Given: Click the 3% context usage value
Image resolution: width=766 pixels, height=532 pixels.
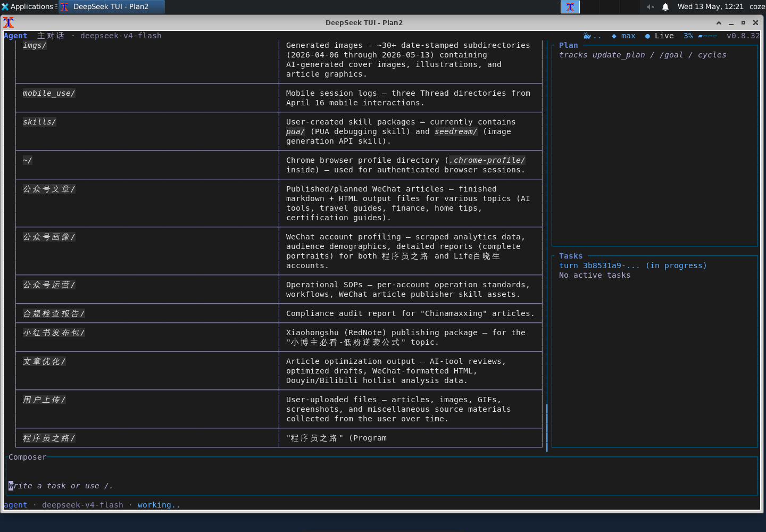Looking at the screenshot, I should click(x=688, y=36).
